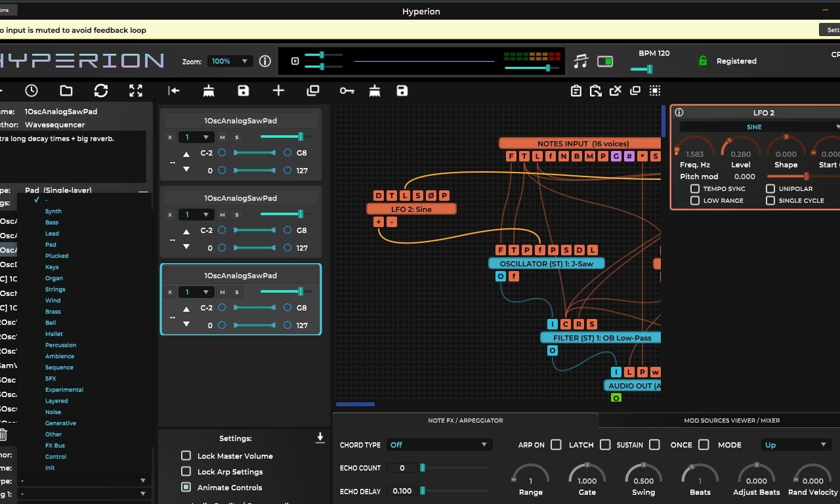Click the green O port under AUDIO OUT
This screenshot has height=504, width=840.
click(x=616, y=398)
